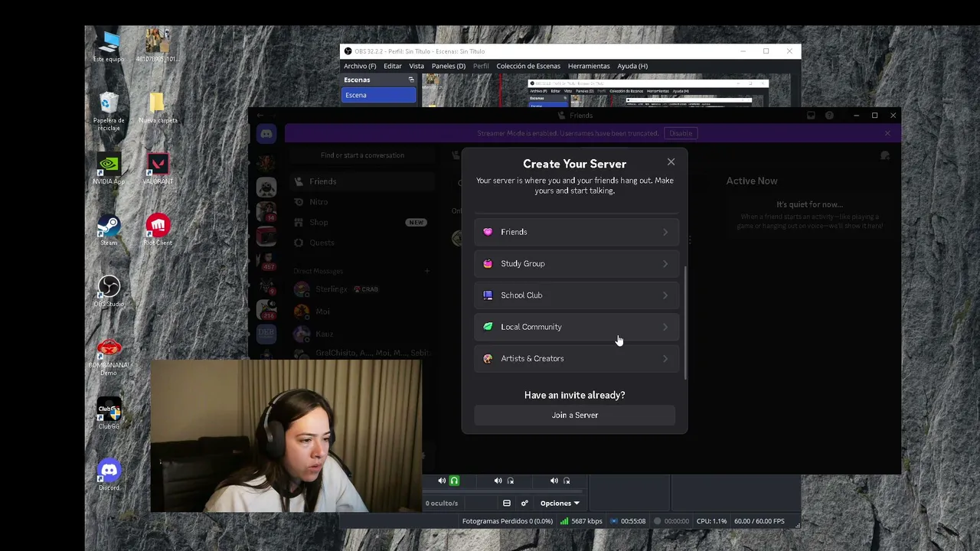Open the NVIDIA App desktop shortcut
Viewport: 980px width, 551px height.
[x=109, y=169]
